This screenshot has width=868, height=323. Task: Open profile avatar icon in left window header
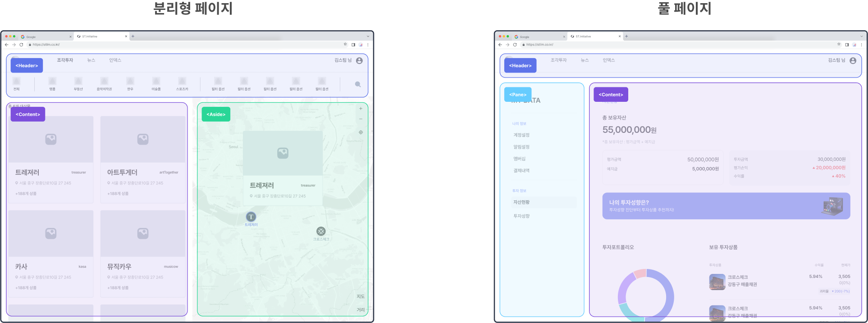click(x=359, y=60)
